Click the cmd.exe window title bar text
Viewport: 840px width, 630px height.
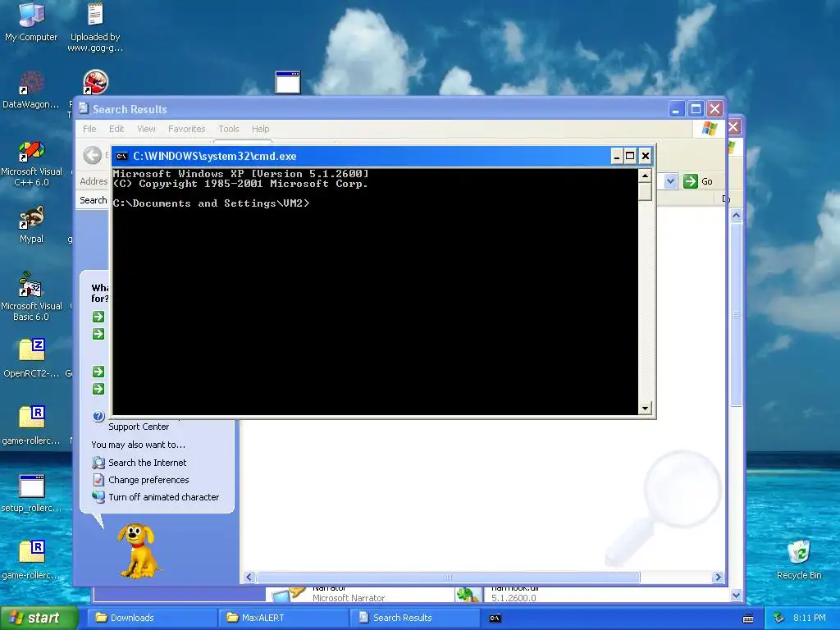point(214,156)
